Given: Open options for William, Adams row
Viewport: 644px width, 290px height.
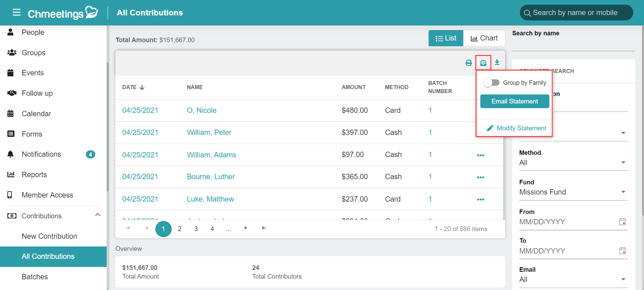Looking at the screenshot, I should [x=480, y=155].
